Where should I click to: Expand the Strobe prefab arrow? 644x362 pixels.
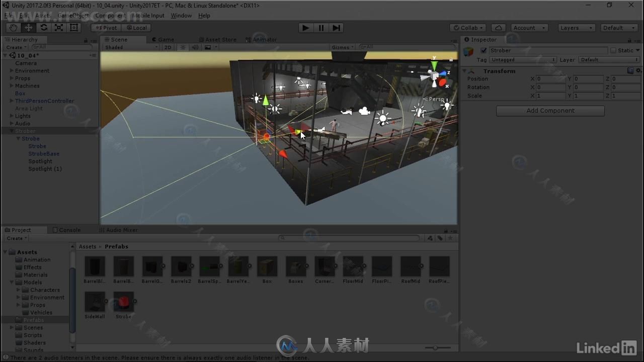pyautogui.click(x=135, y=302)
